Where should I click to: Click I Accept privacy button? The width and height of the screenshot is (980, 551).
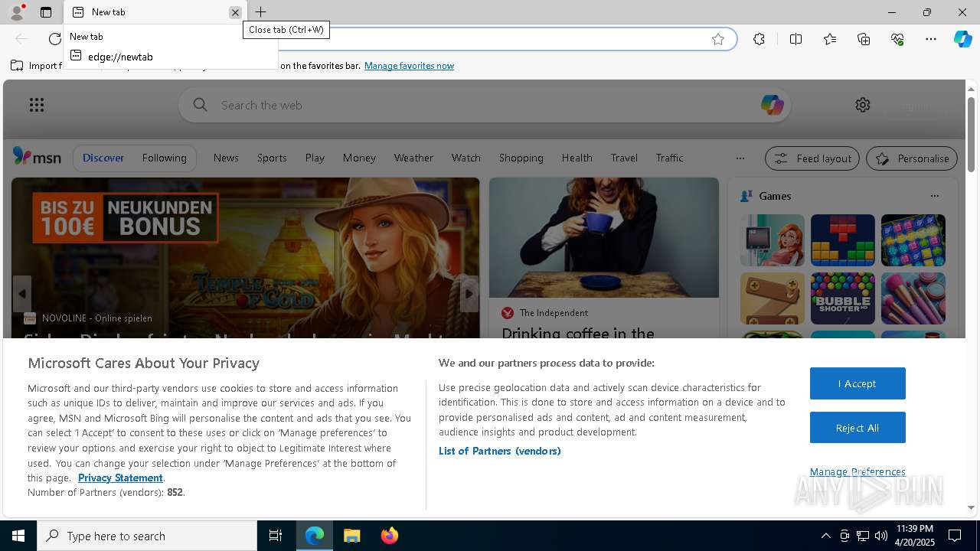(857, 383)
